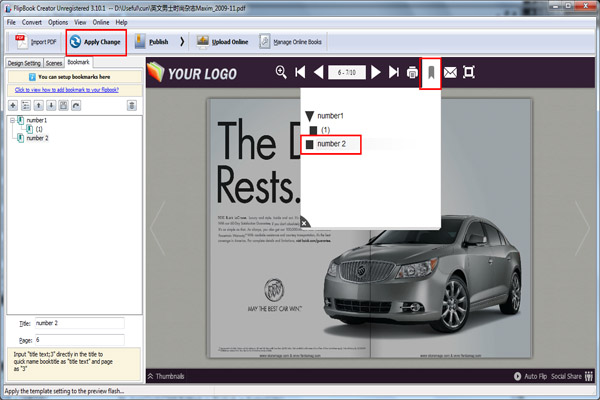Click the YOUR LOGO image
Image resolution: width=600 pixels, height=400 pixels.
(192, 73)
